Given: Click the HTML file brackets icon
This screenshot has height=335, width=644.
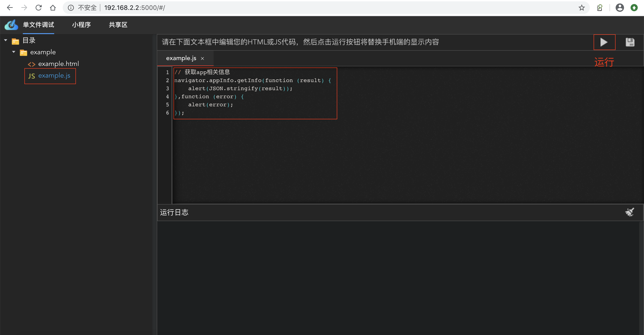Looking at the screenshot, I should tap(32, 64).
